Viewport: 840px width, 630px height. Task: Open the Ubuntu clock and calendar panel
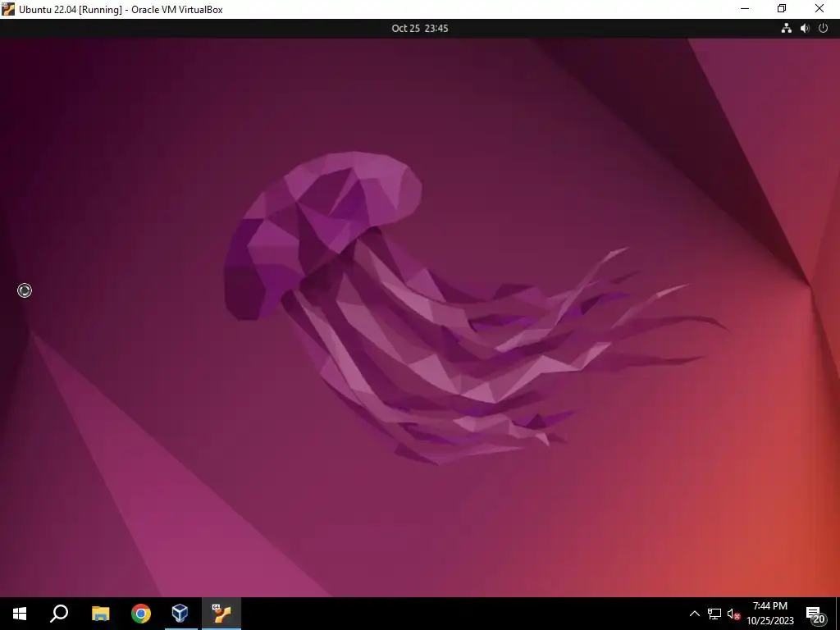pos(419,29)
